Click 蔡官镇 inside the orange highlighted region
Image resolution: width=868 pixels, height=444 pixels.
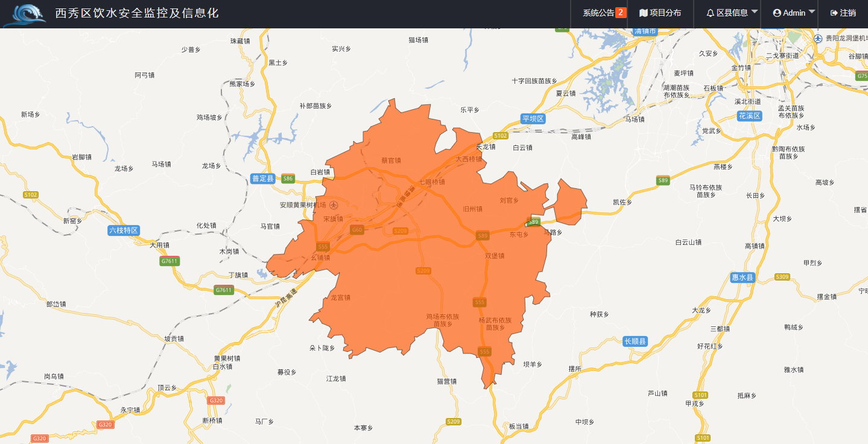click(391, 160)
